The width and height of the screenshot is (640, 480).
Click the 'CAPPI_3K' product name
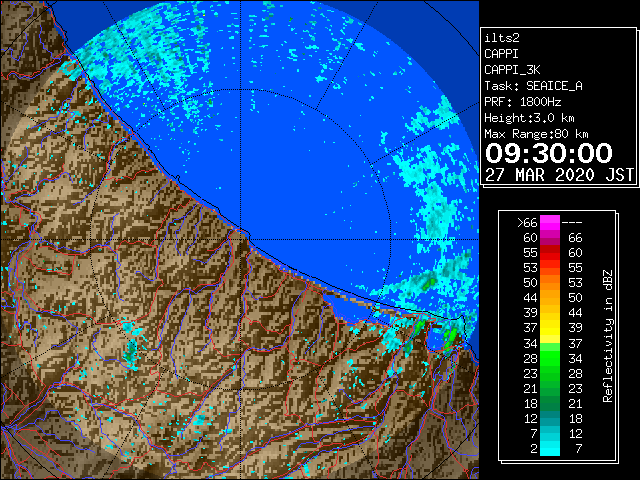click(x=512, y=70)
